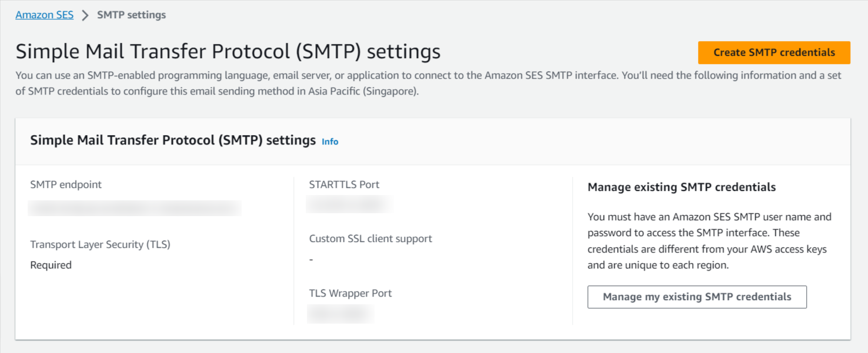Select SMTP settings breadcrumb item

pos(131,15)
